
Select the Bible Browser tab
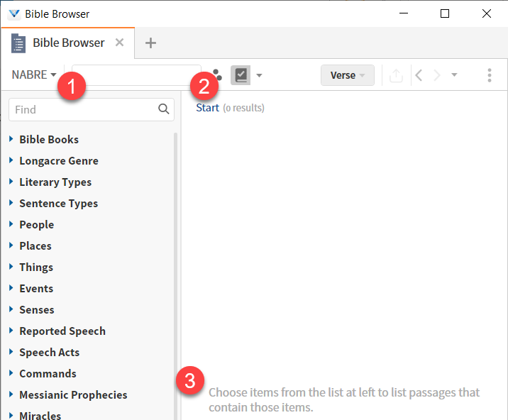coord(68,43)
